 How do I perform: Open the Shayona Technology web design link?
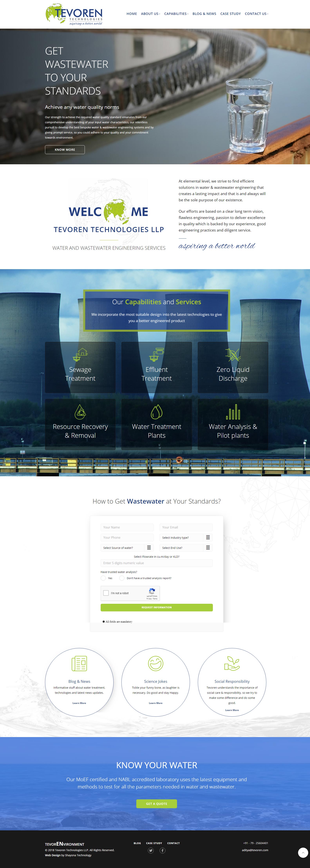point(78,855)
